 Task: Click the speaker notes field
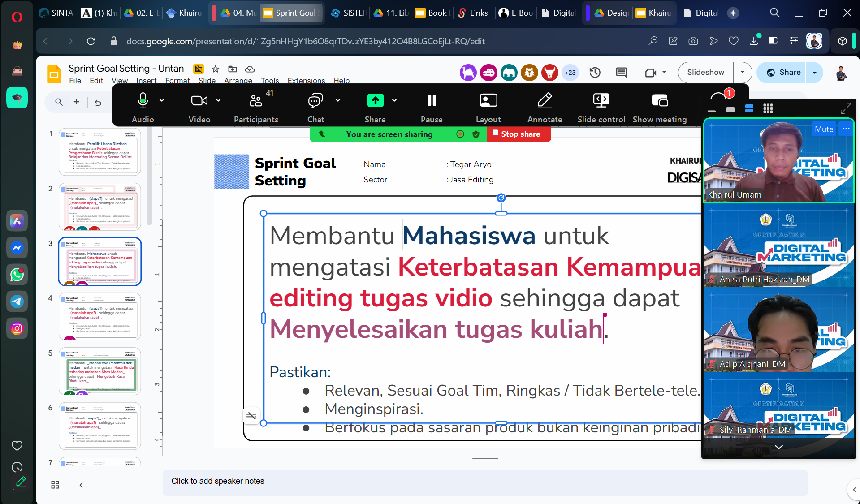(x=484, y=481)
